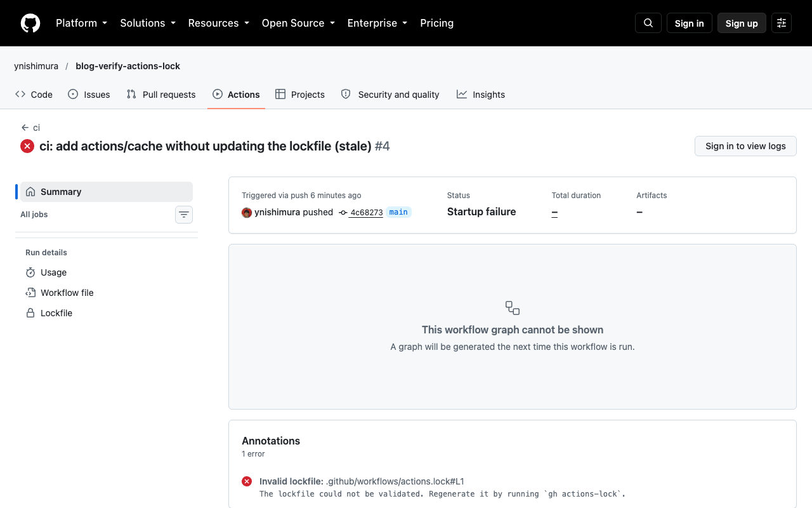Open the job filter icon button
Image resolution: width=812 pixels, height=508 pixels.
(x=184, y=215)
